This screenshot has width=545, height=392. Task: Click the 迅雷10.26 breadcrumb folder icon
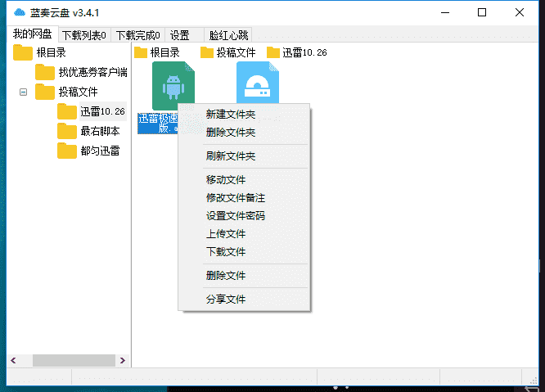point(273,52)
